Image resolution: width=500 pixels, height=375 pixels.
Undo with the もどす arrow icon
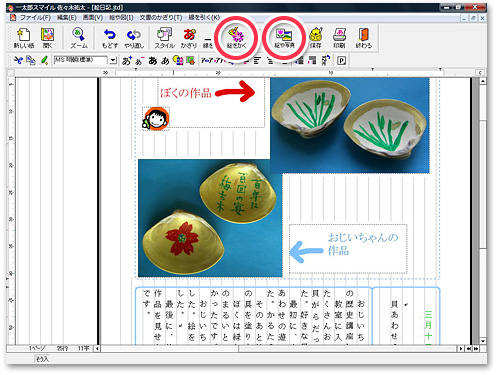point(110,38)
